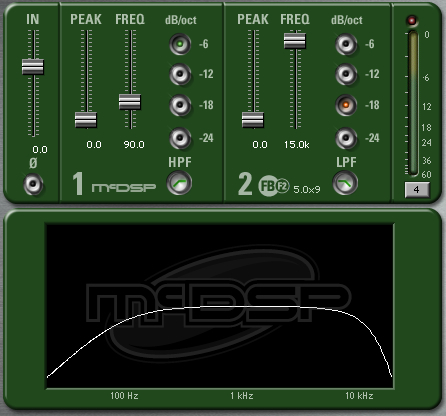Click the 1 kHz axis label

[x=242, y=396]
